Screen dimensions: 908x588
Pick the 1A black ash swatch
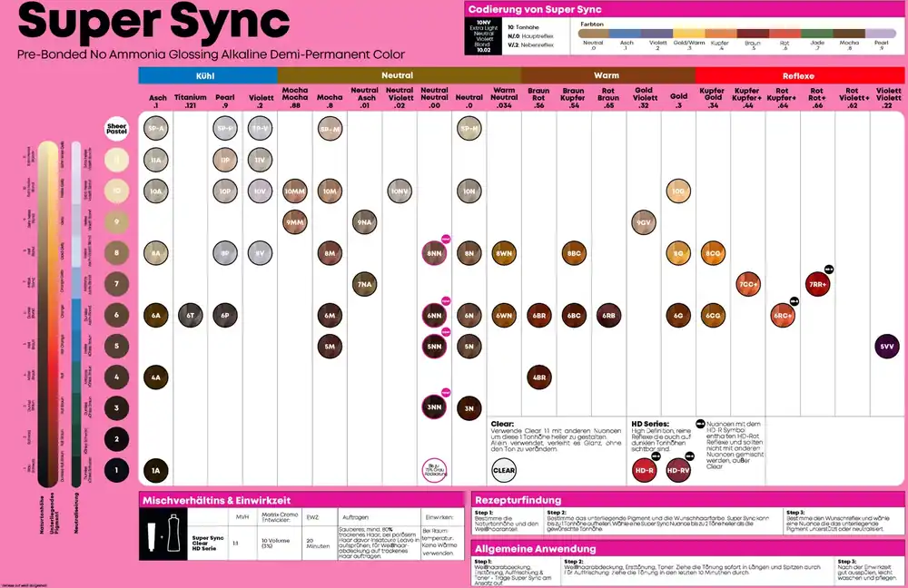(156, 471)
